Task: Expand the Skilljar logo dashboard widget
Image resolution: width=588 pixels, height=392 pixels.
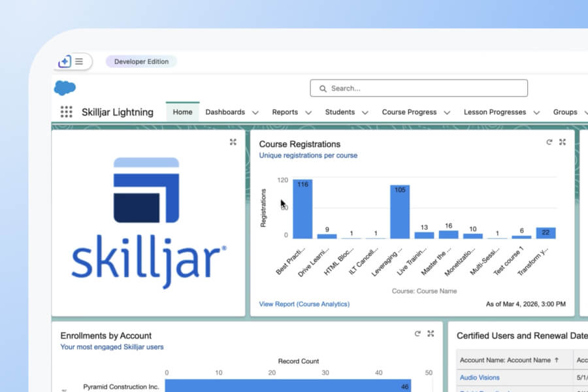Action: pyautogui.click(x=233, y=142)
